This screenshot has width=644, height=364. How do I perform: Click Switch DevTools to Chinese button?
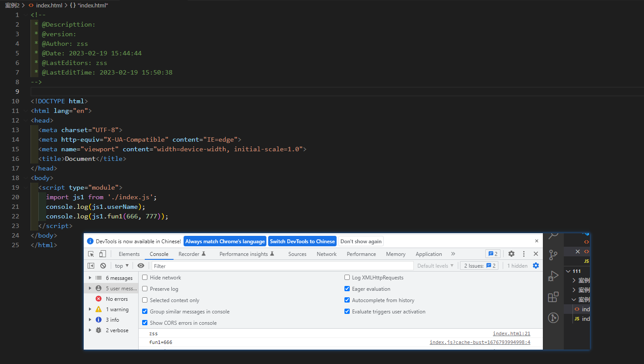(x=302, y=241)
